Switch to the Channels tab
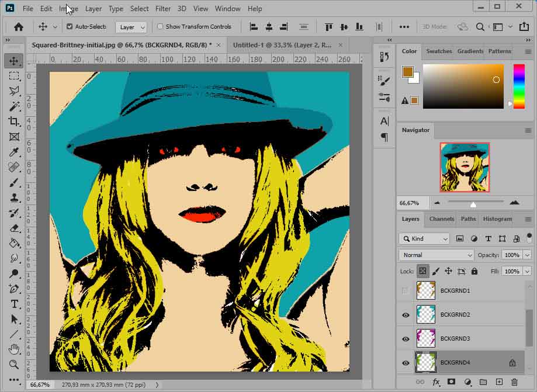The image size is (537, 392). coord(441,219)
